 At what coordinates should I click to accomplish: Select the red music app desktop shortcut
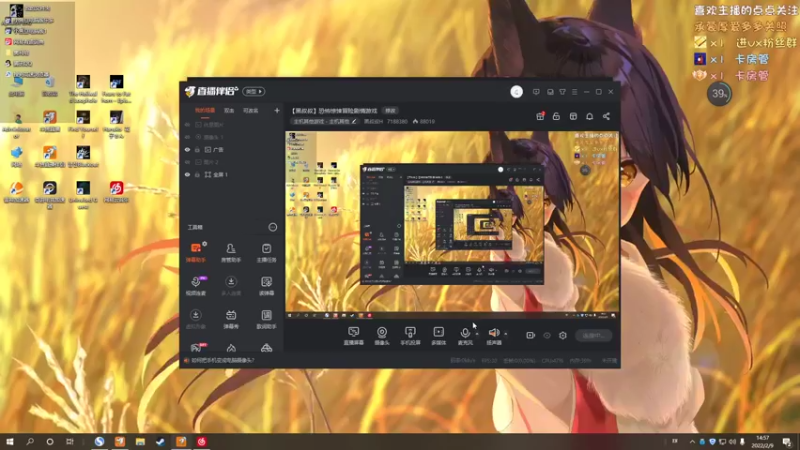[x=116, y=193]
